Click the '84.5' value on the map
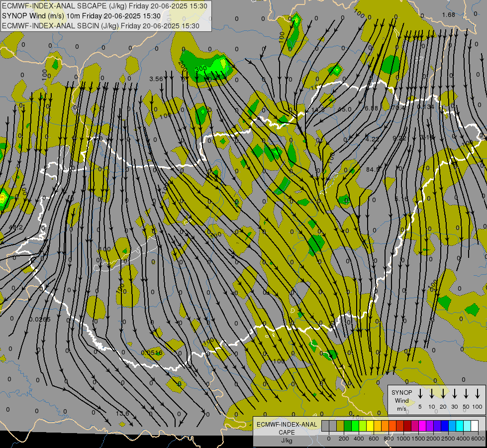 373,169
